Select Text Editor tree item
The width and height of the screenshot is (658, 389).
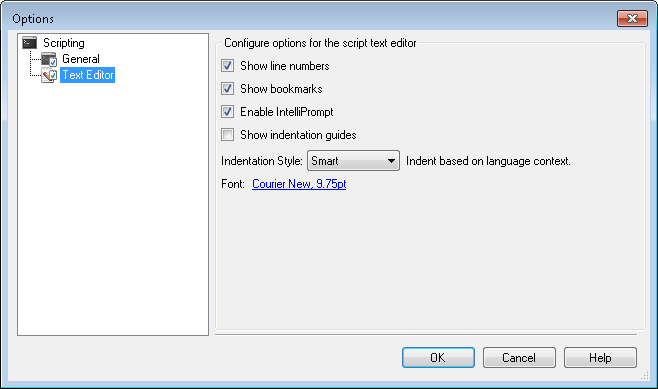coord(88,75)
